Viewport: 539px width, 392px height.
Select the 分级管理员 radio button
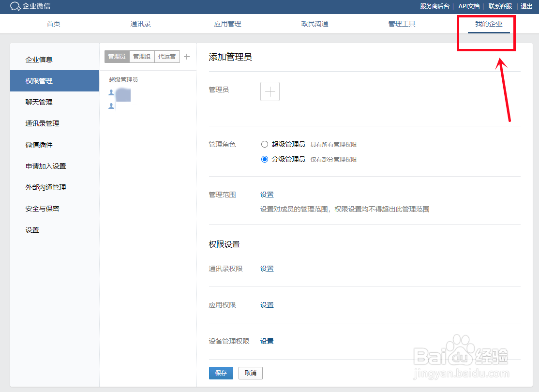pyautogui.click(x=265, y=160)
